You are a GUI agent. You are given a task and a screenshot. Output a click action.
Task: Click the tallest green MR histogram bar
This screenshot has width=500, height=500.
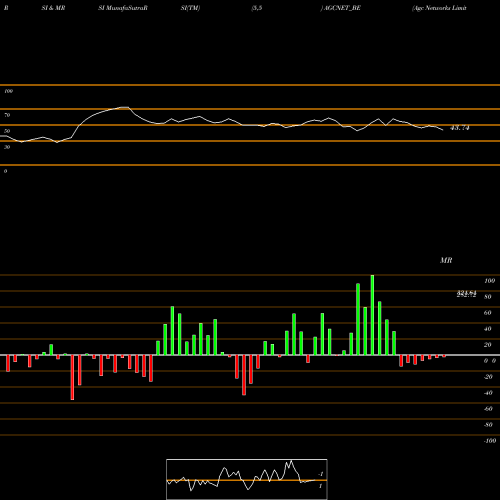click(372, 315)
